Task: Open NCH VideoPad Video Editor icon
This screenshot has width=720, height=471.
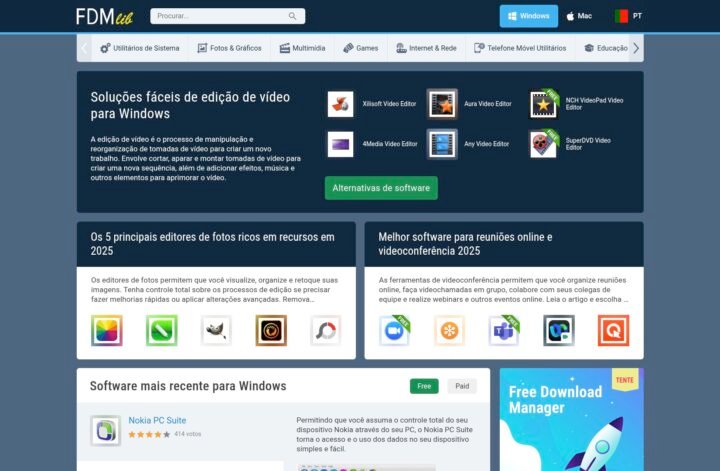Action: (x=544, y=104)
